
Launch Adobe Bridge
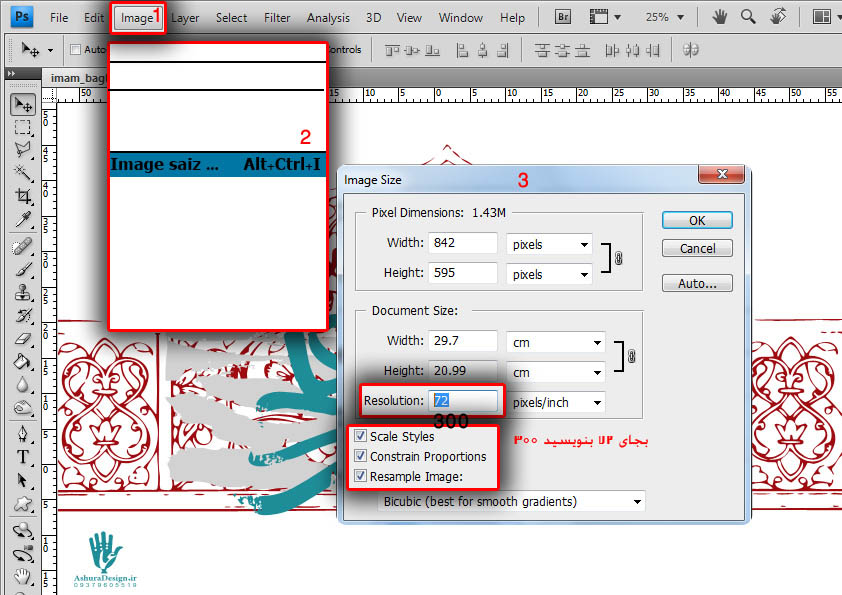(x=563, y=17)
